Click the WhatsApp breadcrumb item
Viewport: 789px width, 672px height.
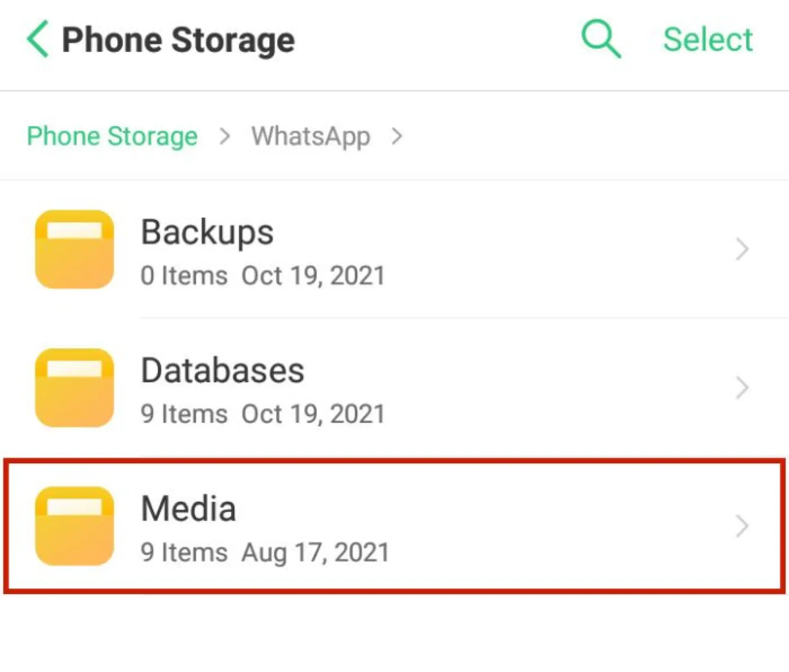pos(311,136)
